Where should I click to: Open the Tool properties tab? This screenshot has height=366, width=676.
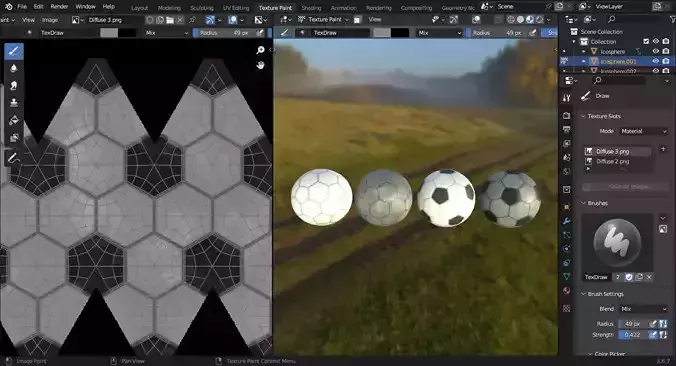(x=566, y=98)
